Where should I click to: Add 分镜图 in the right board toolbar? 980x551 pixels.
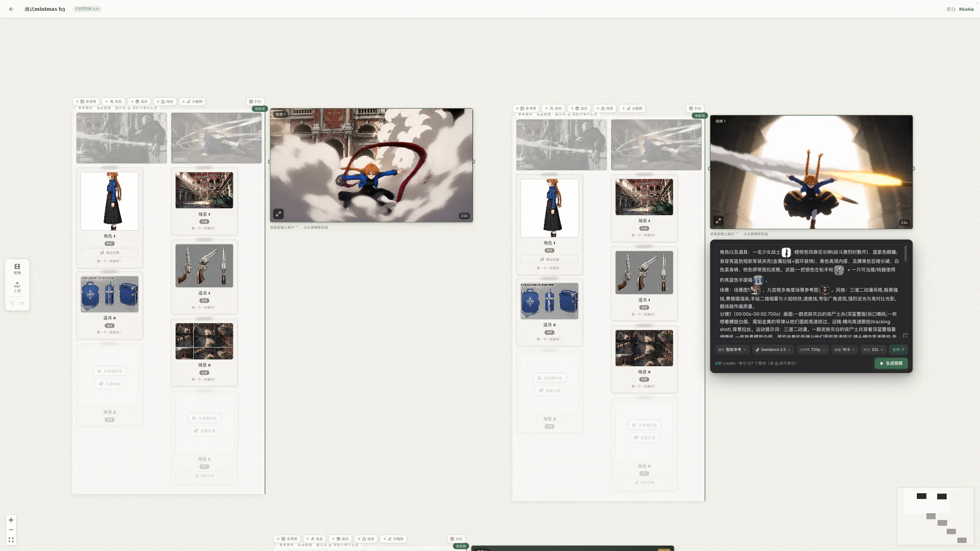pos(632,108)
